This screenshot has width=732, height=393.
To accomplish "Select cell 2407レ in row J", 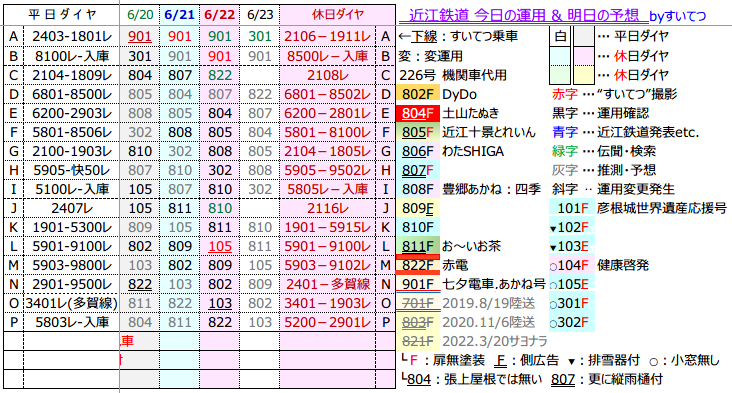I will pyautogui.click(x=72, y=208).
